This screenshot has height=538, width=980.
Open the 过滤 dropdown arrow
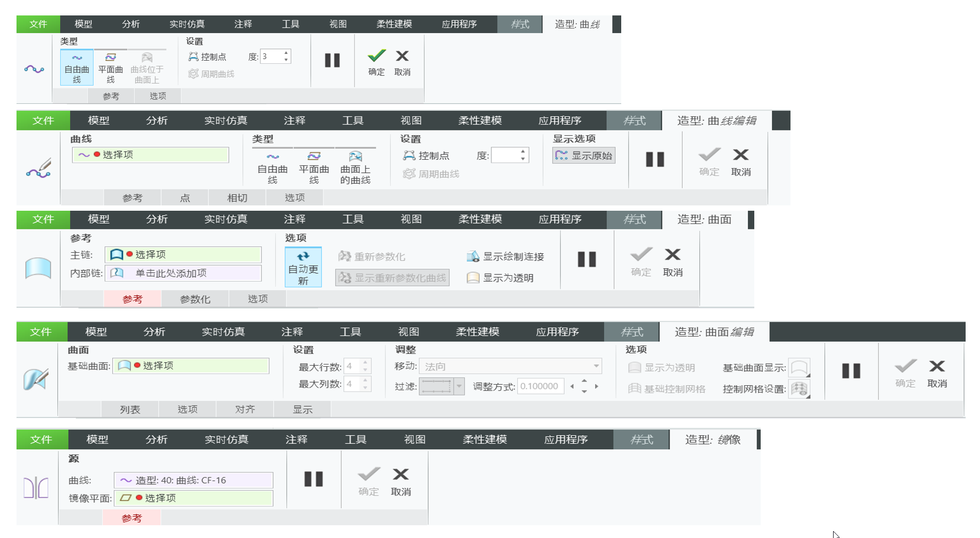coord(459,386)
